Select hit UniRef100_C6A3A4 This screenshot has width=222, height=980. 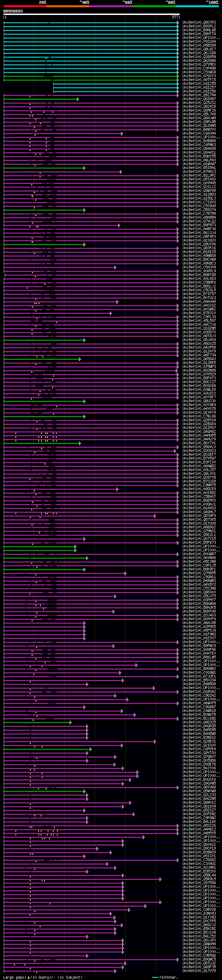coord(199,133)
